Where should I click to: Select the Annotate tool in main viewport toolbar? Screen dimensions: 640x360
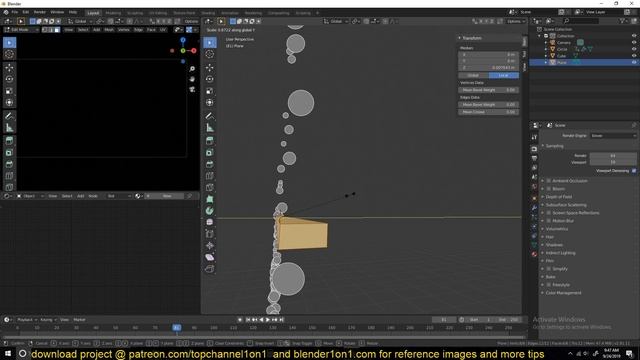click(210, 116)
